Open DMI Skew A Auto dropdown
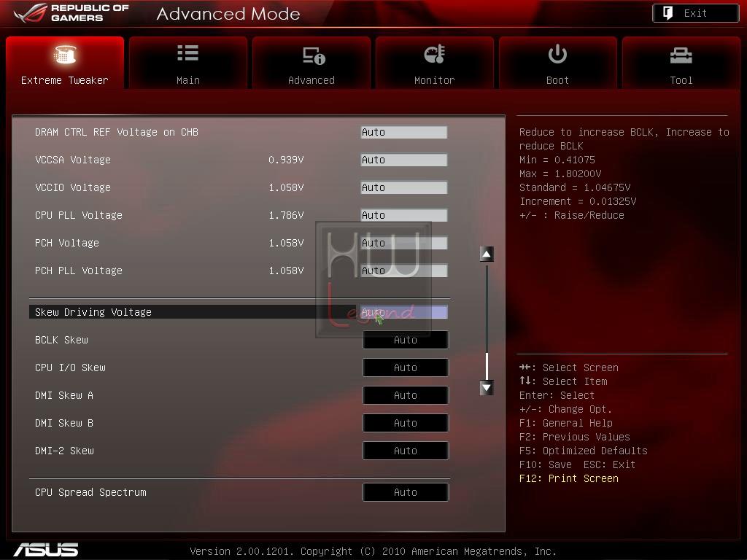This screenshot has height=560, width=747. (x=406, y=395)
